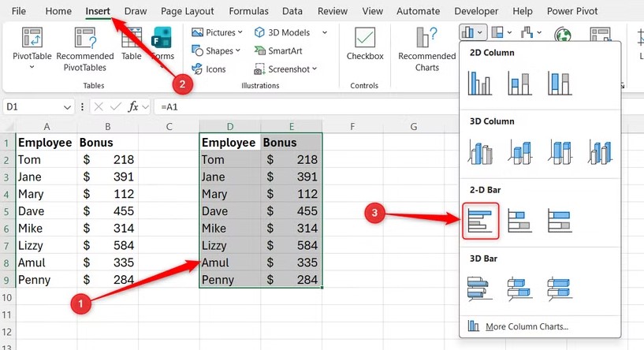Open the Waterfall chart dropdown
Screen dimensions: 644x350
pos(531,32)
